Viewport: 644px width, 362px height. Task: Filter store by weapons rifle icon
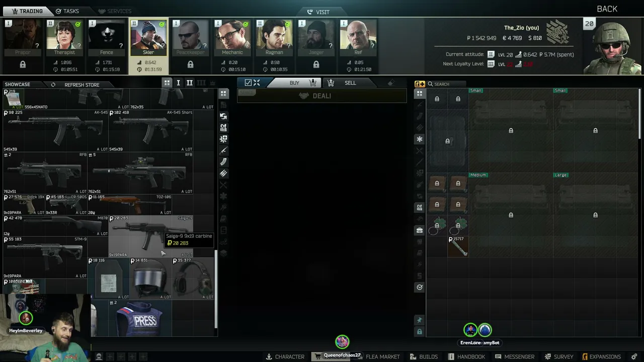point(223,150)
